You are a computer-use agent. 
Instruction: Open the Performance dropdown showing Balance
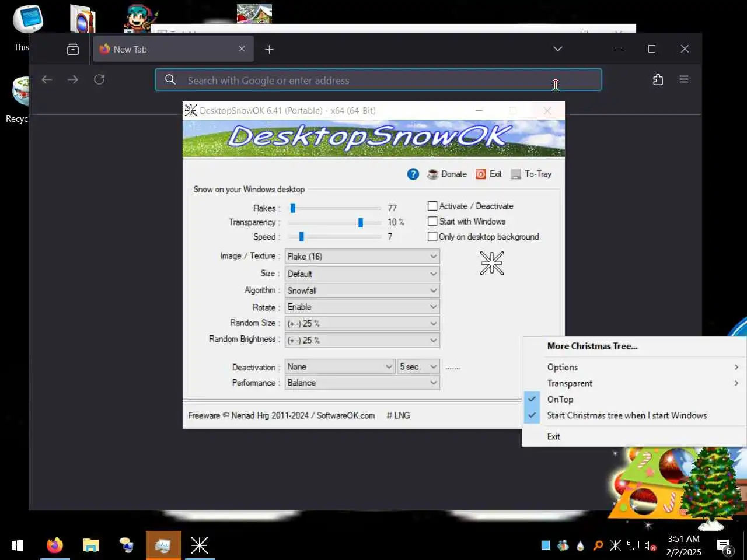coord(362,383)
